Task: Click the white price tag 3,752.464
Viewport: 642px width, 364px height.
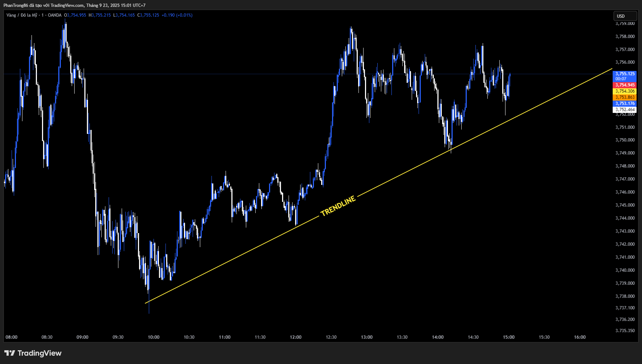Action: coord(625,110)
